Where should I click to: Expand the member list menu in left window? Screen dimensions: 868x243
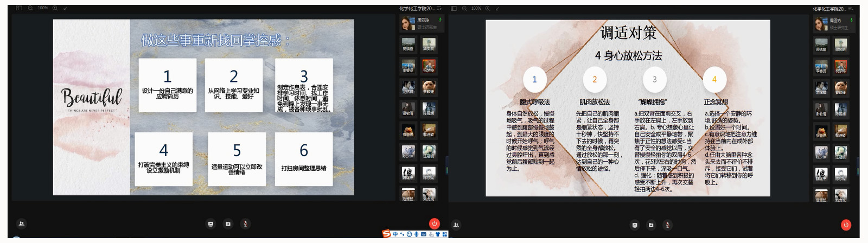click(x=439, y=8)
